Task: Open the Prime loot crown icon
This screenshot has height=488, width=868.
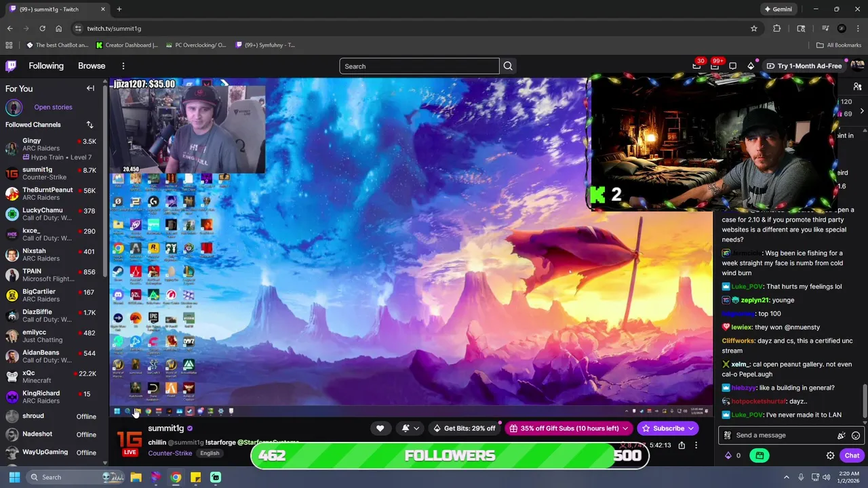Action: 696,66
